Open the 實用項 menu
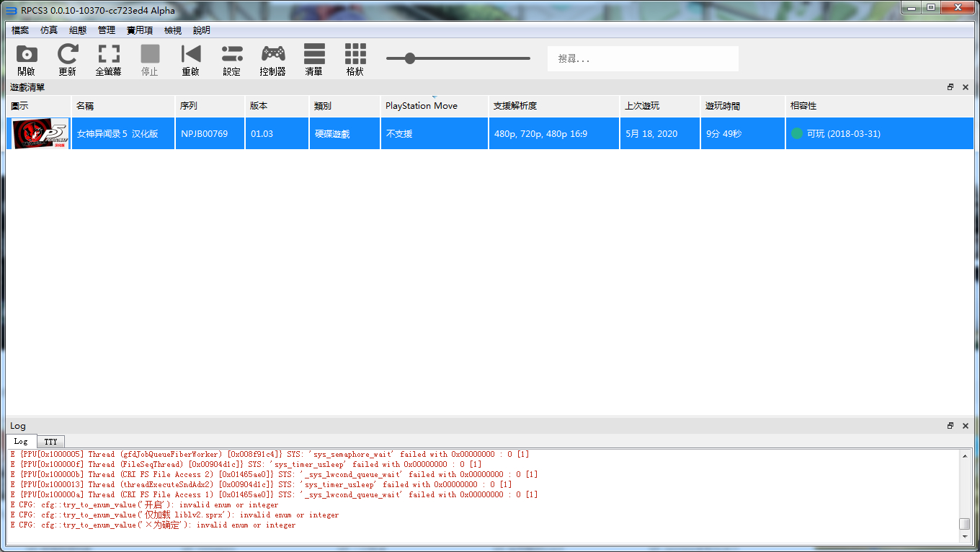Screen dimensions: 980x552 click(140, 30)
